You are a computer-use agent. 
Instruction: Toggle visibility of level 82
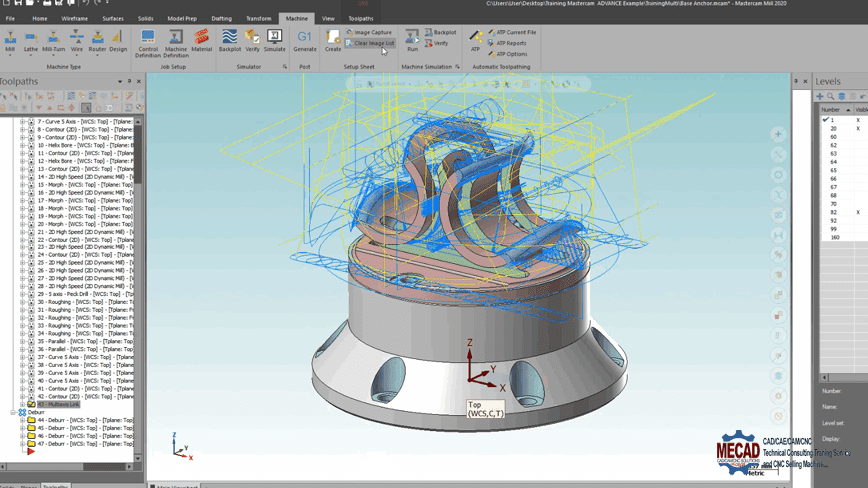click(859, 213)
